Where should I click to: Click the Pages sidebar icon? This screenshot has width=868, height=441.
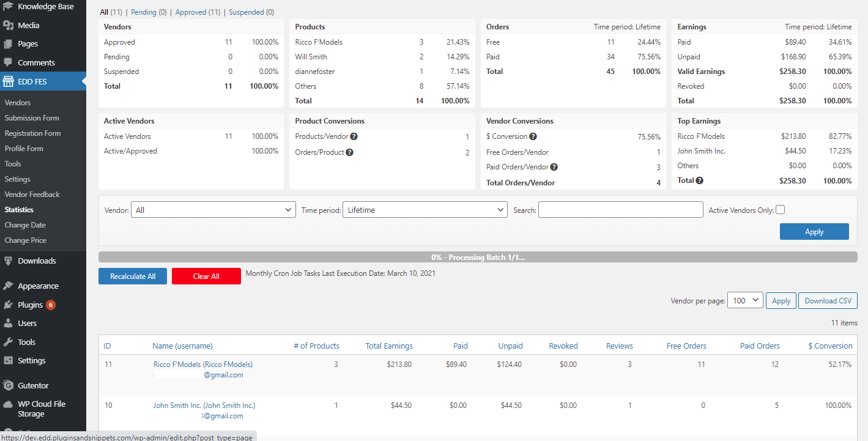[8, 44]
